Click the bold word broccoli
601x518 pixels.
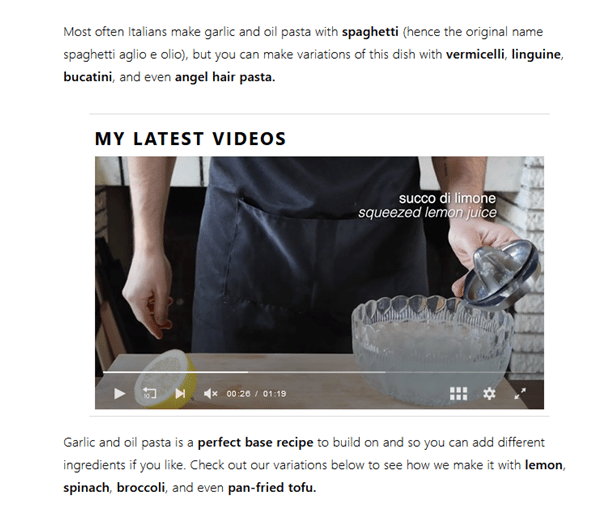[141, 488]
